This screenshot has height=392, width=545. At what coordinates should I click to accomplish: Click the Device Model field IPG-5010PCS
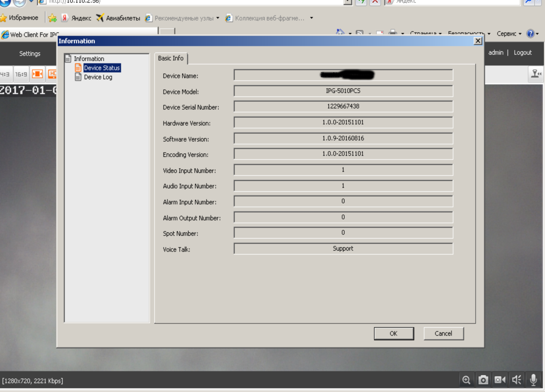pyautogui.click(x=343, y=91)
